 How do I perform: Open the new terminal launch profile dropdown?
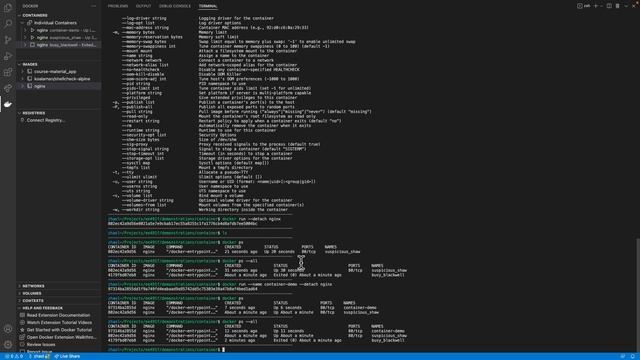(x=601, y=6)
